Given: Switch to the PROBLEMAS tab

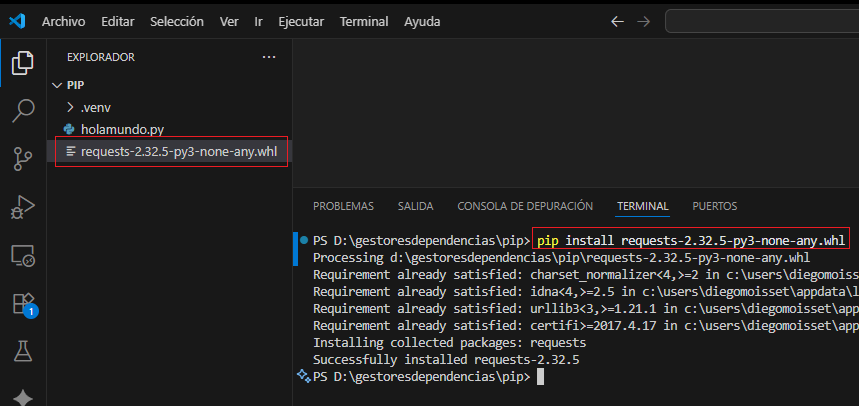Looking at the screenshot, I should pyautogui.click(x=343, y=206).
